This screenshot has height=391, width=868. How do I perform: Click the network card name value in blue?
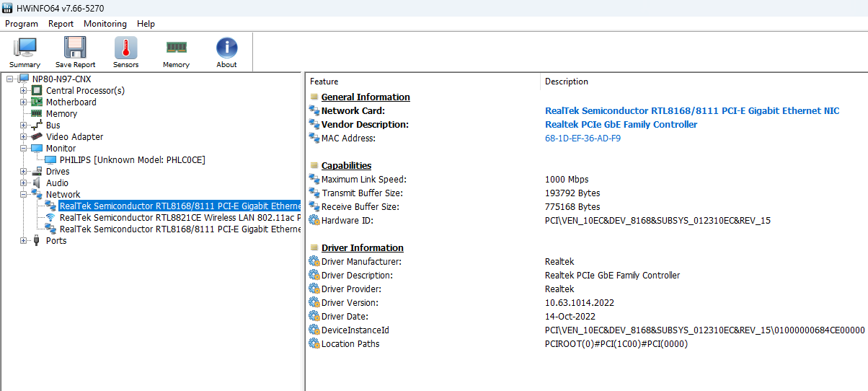pos(692,110)
